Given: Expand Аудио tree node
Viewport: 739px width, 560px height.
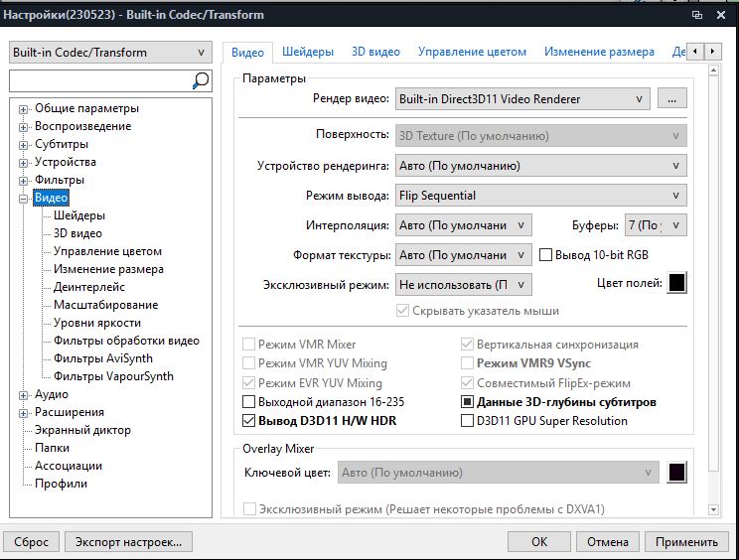Looking at the screenshot, I should 23,395.
